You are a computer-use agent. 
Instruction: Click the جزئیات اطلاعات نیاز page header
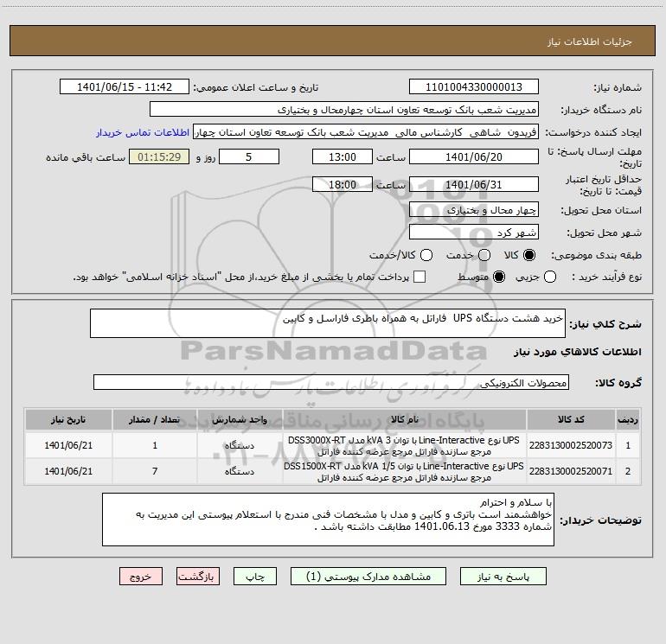coord(589,41)
